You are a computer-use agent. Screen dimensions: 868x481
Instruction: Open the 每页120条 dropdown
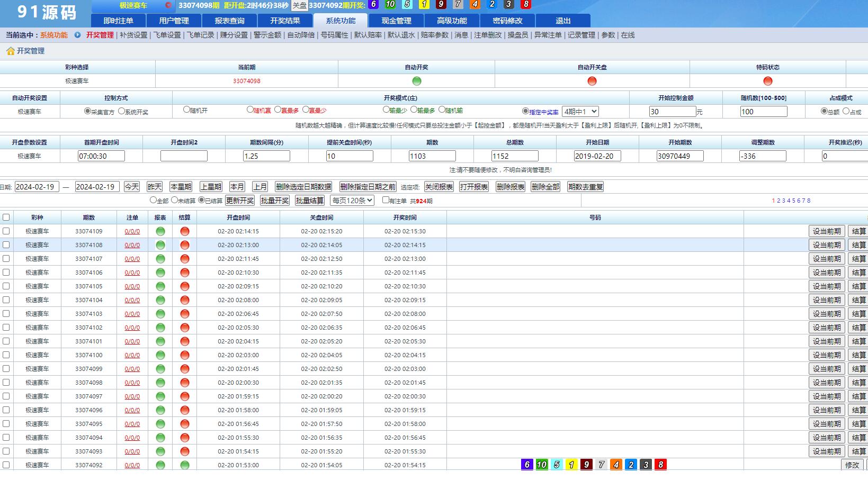coord(352,200)
